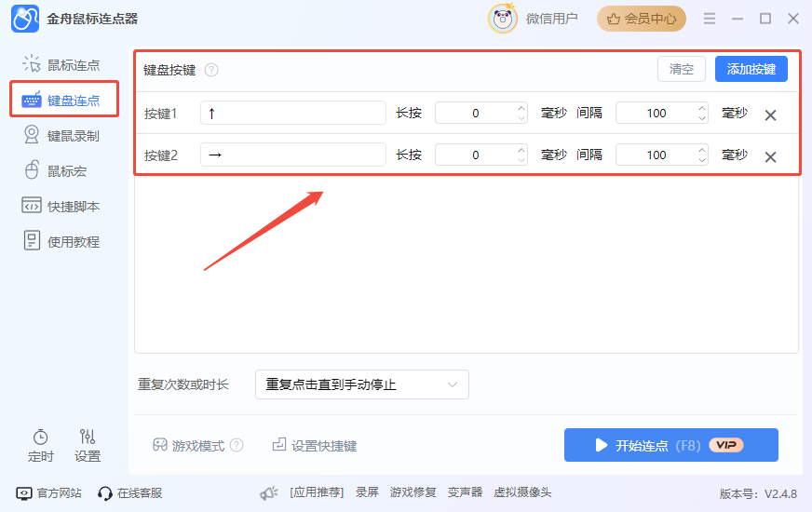Go to the 快捷脚本 section

tap(61, 206)
